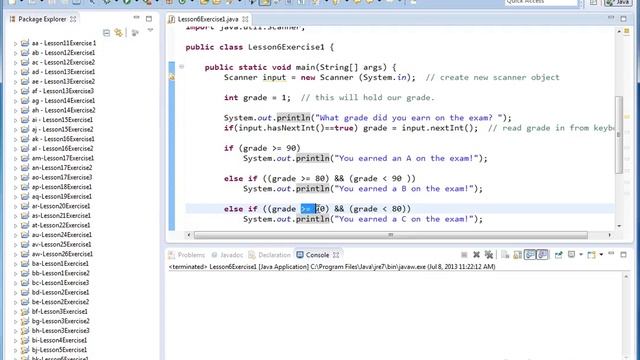Image resolution: width=640 pixels, height=360 pixels.
Task: Click the 'You earned an A' string
Action: pyautogui.click(x=406, y=158)
